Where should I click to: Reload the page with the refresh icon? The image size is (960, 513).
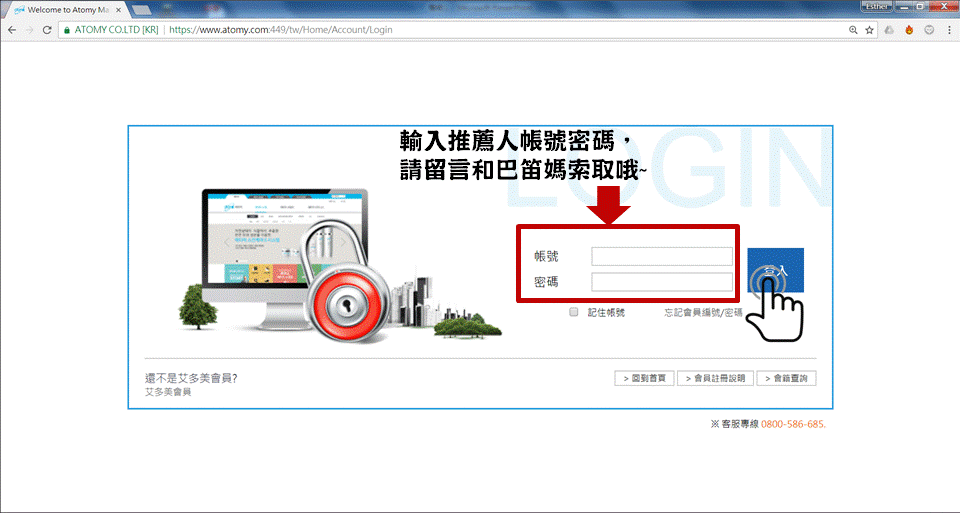point(47,29)
